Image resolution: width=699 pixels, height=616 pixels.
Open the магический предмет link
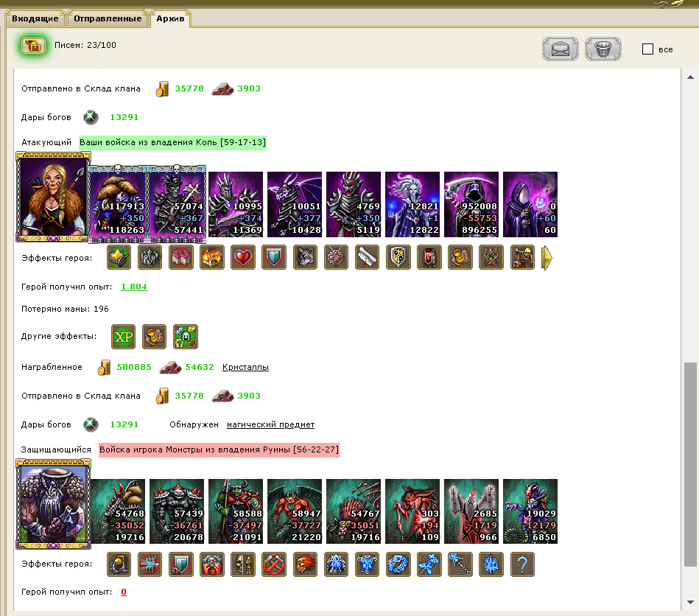point(270,424)
